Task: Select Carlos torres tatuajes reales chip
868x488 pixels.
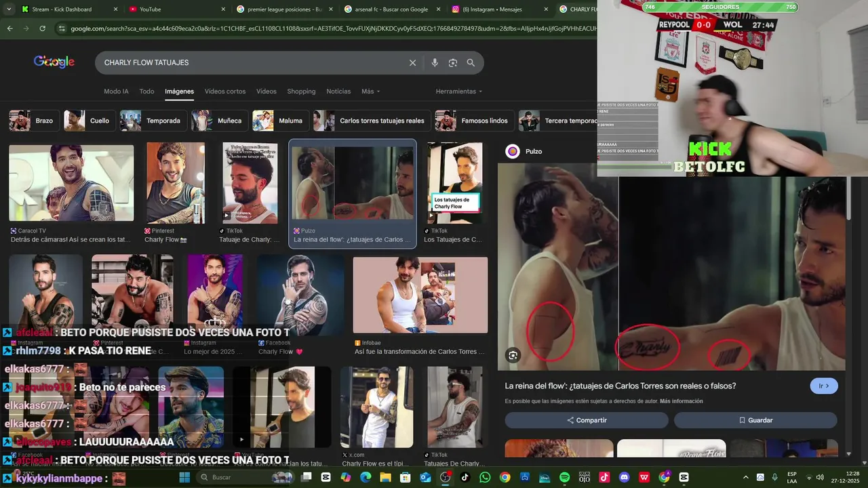Action: [x=372, y=121]
